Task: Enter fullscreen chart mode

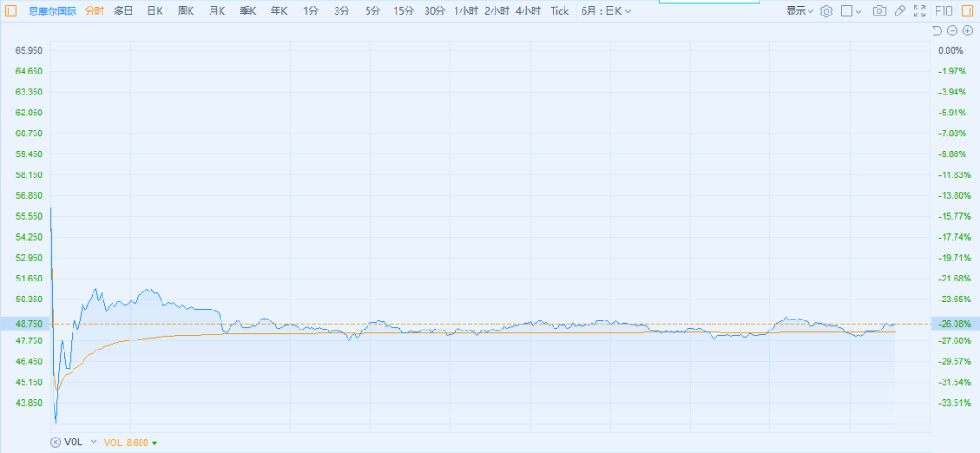Action: [919, 11]
